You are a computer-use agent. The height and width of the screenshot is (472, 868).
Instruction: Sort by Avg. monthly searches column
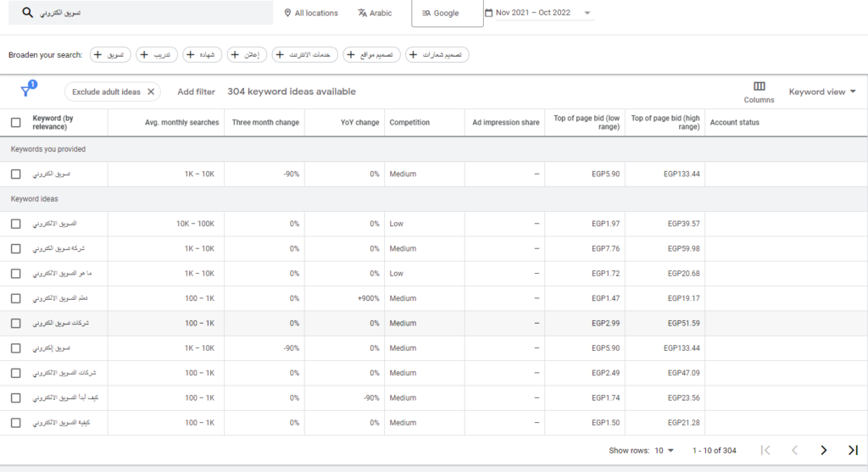click(x=181, y=123)
